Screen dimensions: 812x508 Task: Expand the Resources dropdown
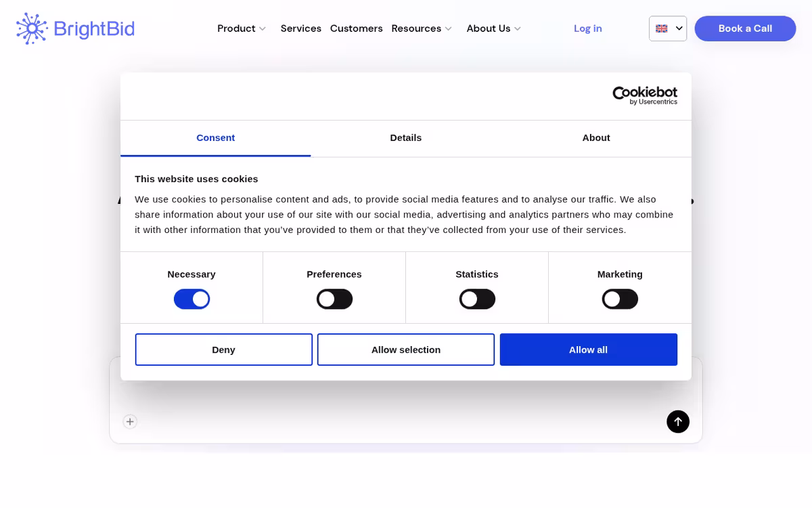421,28
